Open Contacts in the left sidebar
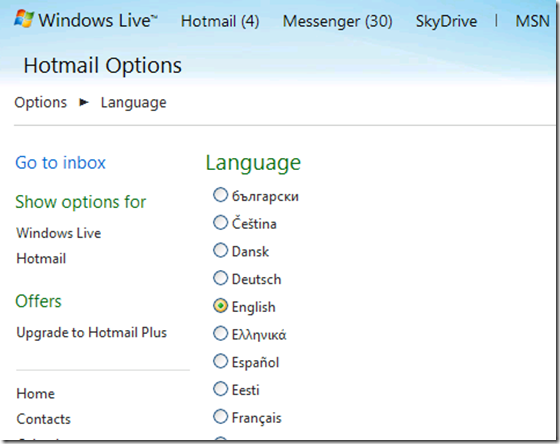560x444 pixels. click(44, 419)
